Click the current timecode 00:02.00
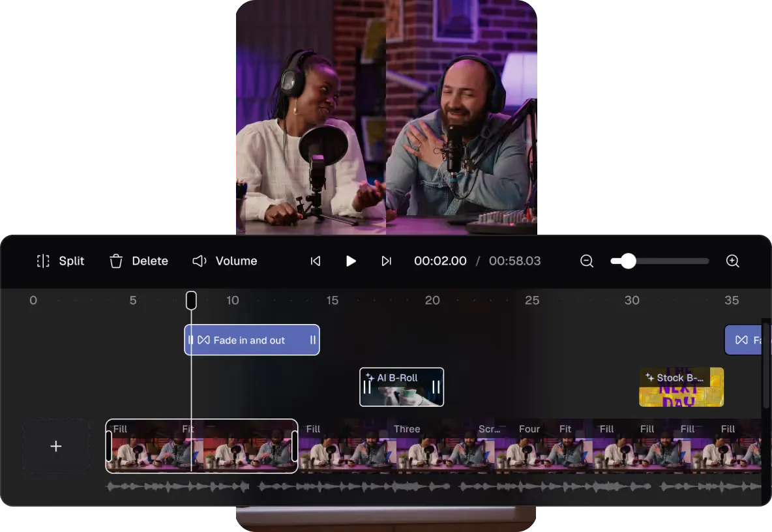The height and width of the screenshot is (532, 772). coord(440,261)
